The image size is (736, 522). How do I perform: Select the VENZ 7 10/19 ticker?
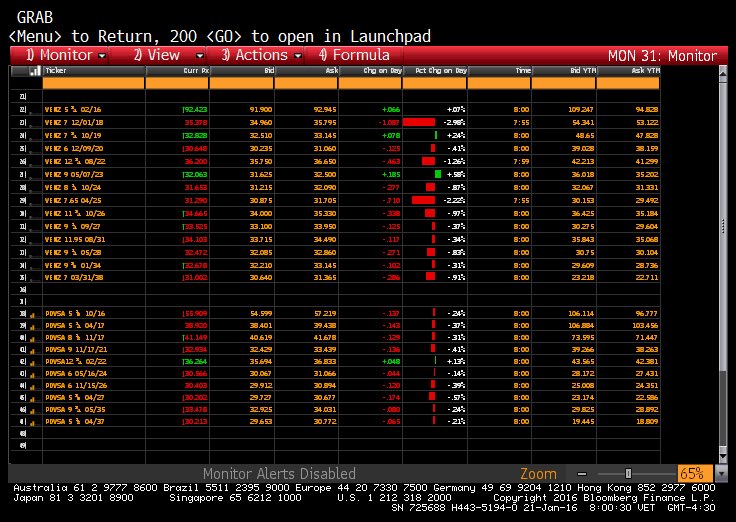point(73,136)
